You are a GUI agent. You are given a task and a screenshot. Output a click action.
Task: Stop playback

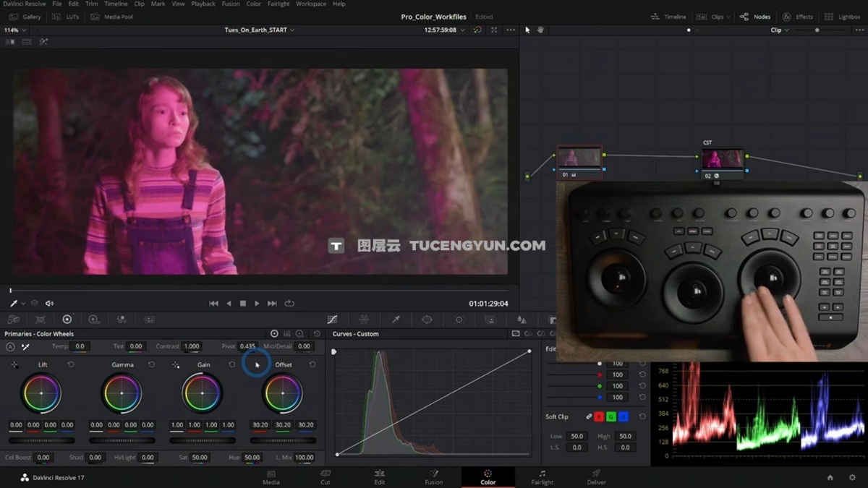tap(243, 304)
